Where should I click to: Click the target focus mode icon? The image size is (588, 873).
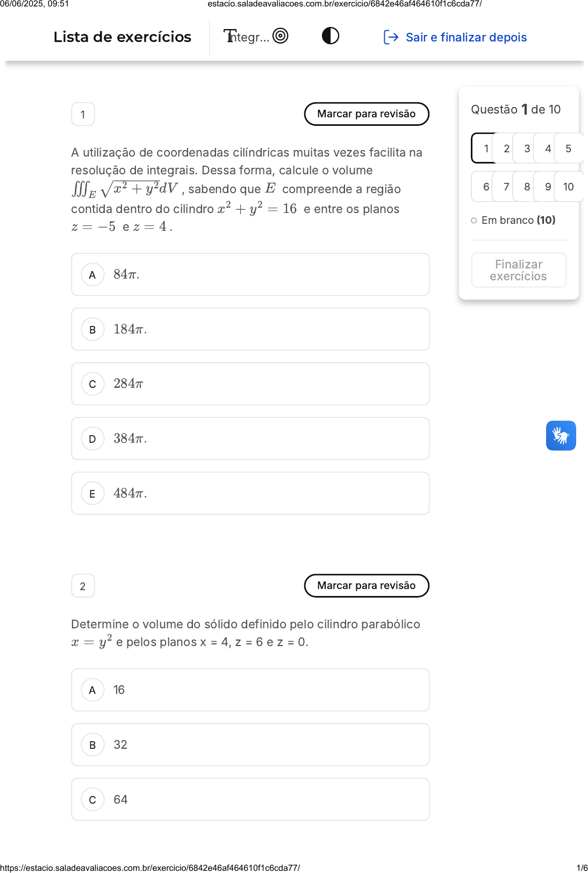[280, 36]
